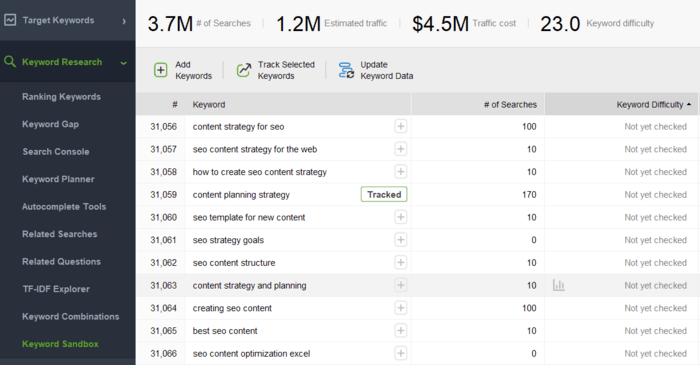Open Ranking Keywords in sidebar

tap(61, 96)
